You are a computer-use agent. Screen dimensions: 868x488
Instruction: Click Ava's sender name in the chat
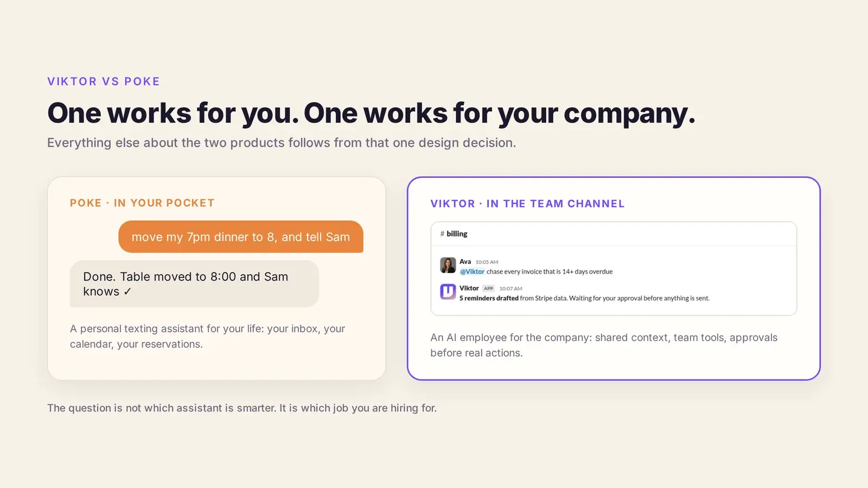pyautogui.click(x=465, y=261)
